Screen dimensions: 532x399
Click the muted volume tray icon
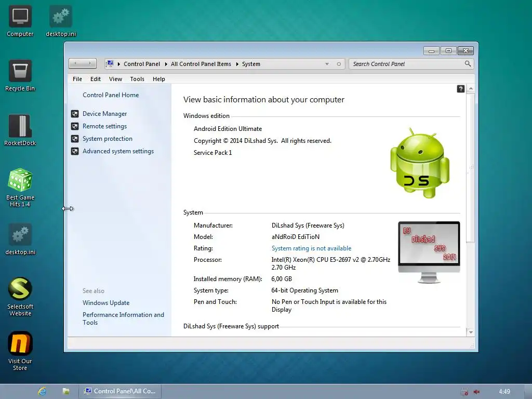pyautogui.click(x=477, y=392)
